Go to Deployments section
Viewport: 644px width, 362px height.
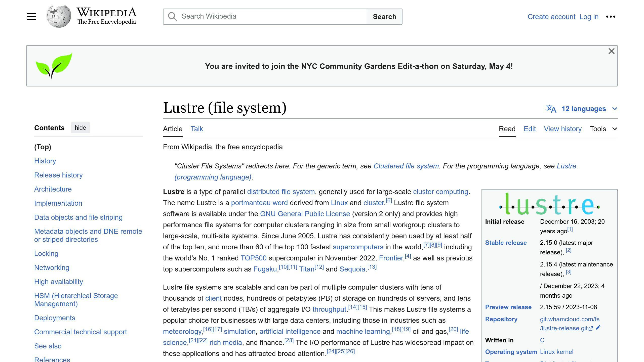pos(55,318)
